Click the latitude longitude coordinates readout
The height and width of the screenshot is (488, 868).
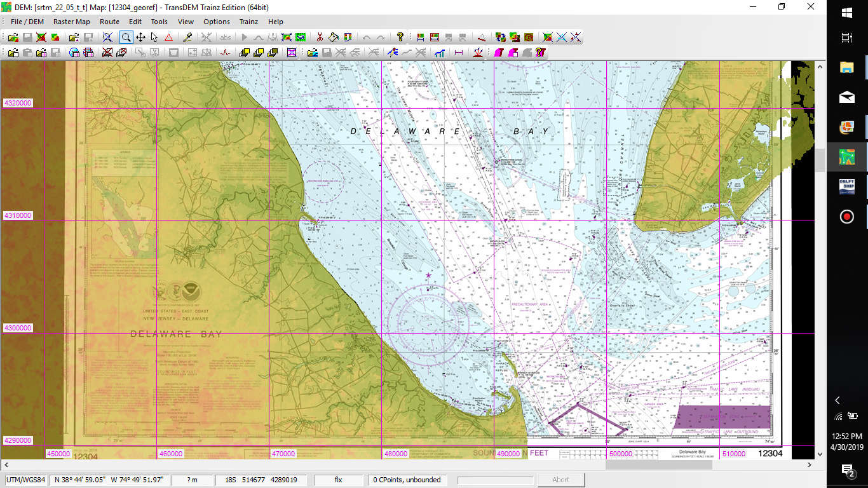coord(109,480)
